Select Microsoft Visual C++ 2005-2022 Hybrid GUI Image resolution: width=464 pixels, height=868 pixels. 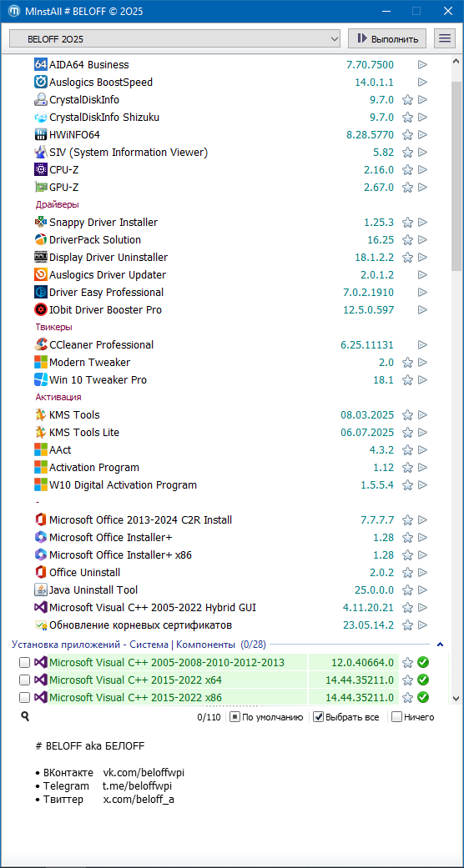point(153,608)
